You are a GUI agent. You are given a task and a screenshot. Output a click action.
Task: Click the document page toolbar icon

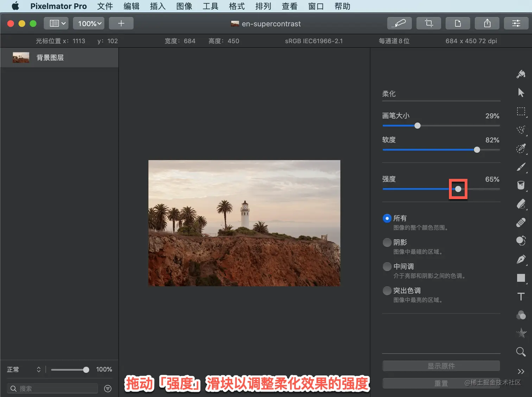[x=458, y=24]
